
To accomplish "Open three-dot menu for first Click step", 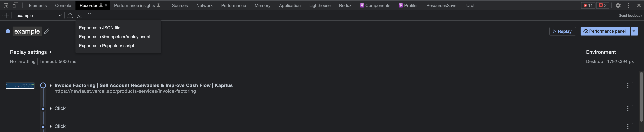I will tap(628, 109).
